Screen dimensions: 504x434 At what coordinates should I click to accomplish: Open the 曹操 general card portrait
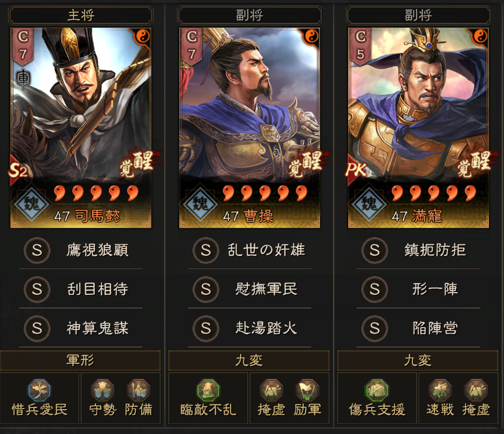point(249,128)
